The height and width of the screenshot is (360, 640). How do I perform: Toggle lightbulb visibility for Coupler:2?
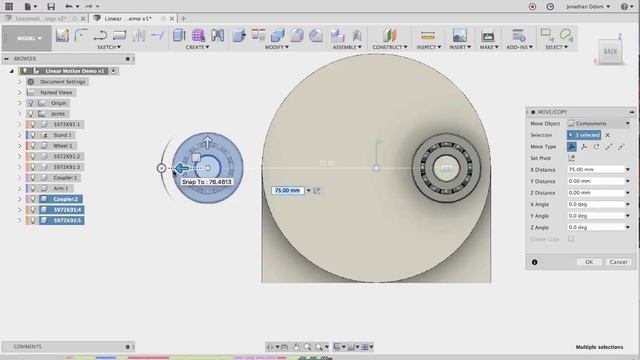coord(33,199)
